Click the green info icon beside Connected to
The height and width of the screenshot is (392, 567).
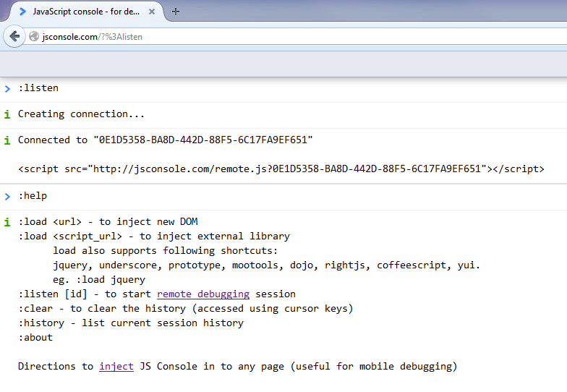[7, 140]
